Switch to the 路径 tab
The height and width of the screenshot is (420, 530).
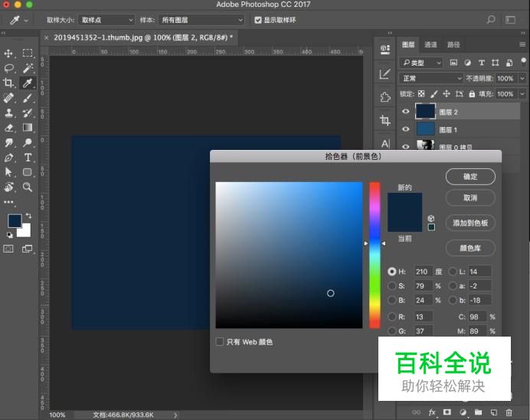click(x=453, y=44)
